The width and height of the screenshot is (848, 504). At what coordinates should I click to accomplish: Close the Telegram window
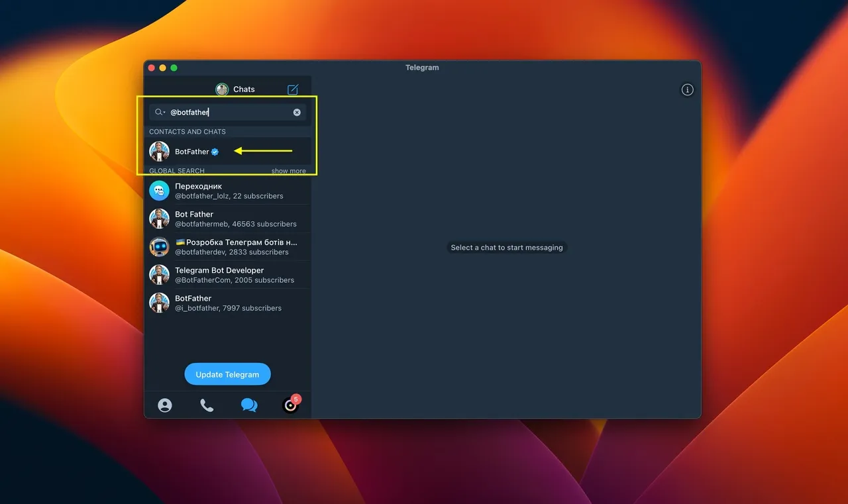point(151,68)
